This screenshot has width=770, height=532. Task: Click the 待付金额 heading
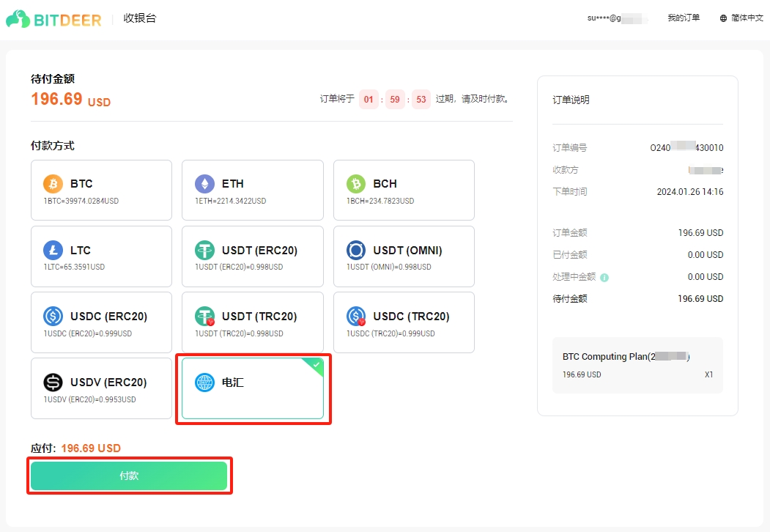pos(53,78)
